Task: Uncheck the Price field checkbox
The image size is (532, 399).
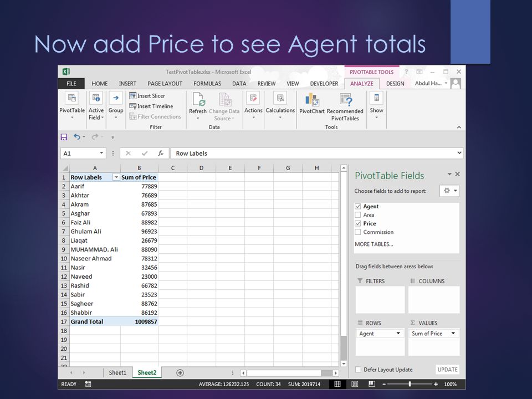Action: pyautogui.click(x=357, y=223)
